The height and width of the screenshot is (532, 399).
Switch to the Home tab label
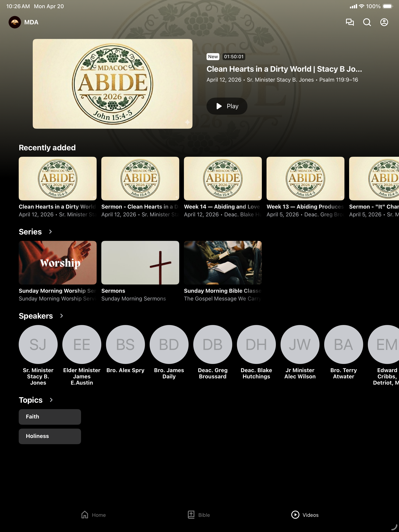click(99, 515)
